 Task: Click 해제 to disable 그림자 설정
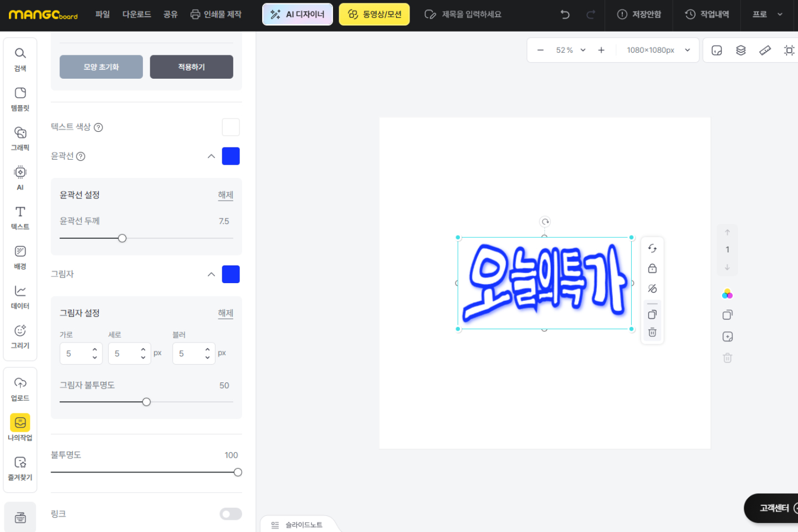tap(225, 313)
